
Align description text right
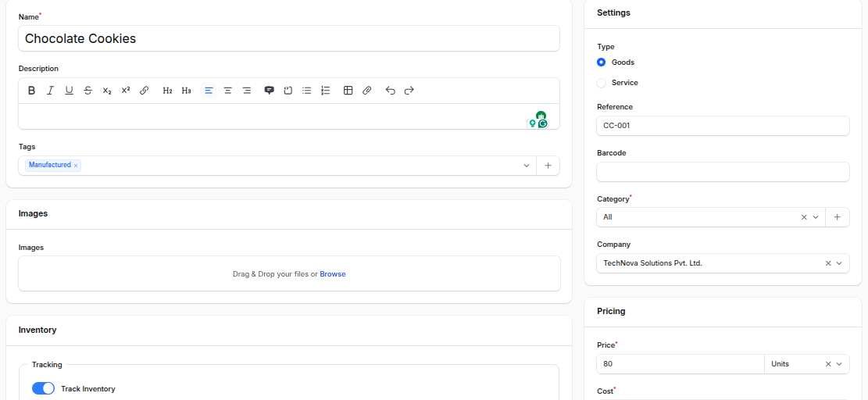(247, 90)
